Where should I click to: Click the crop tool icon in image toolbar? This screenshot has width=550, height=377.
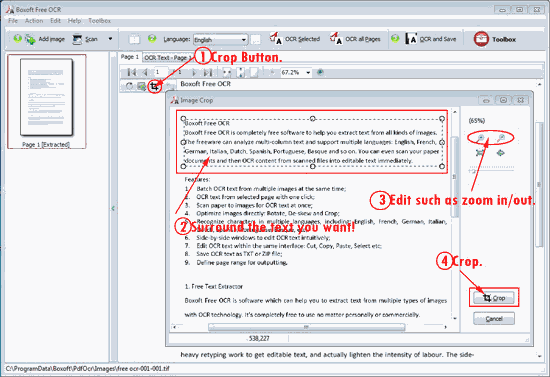(154, 86)
